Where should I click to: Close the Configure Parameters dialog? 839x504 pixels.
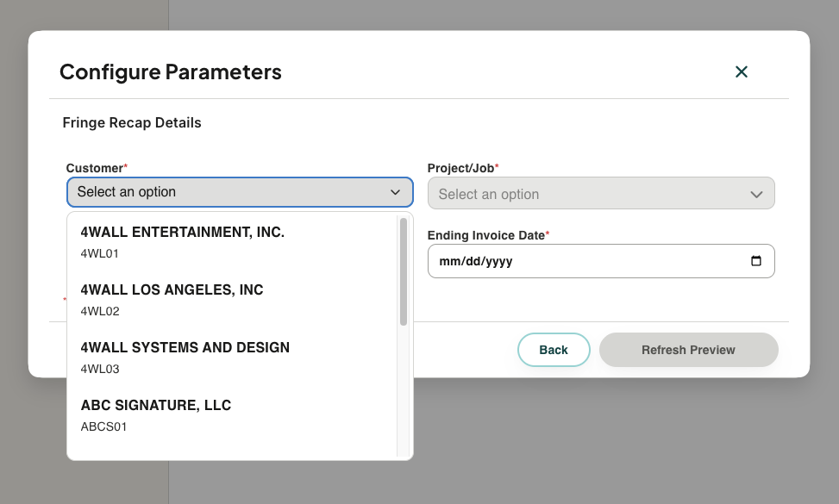741,72
